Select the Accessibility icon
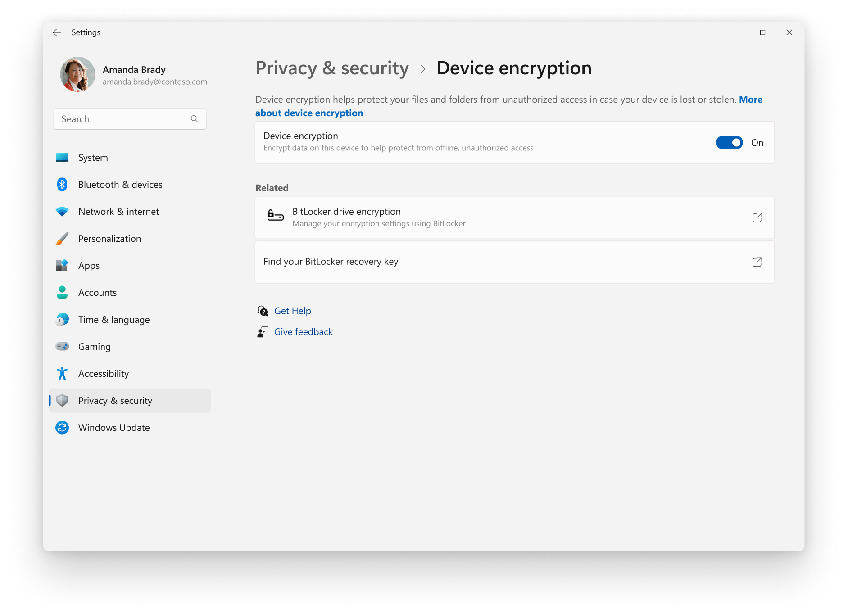 click(x=62, y=373)
